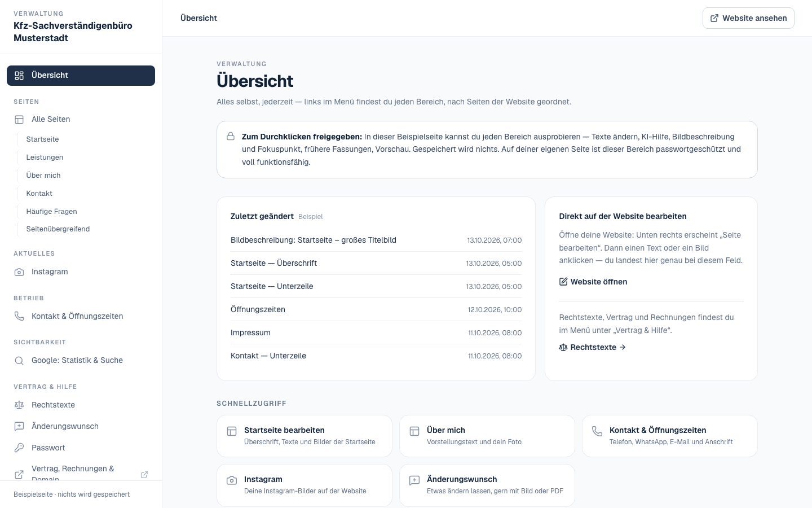Click the external link icon right of Vertrag, Rechnungen

[x=144, y=475]
